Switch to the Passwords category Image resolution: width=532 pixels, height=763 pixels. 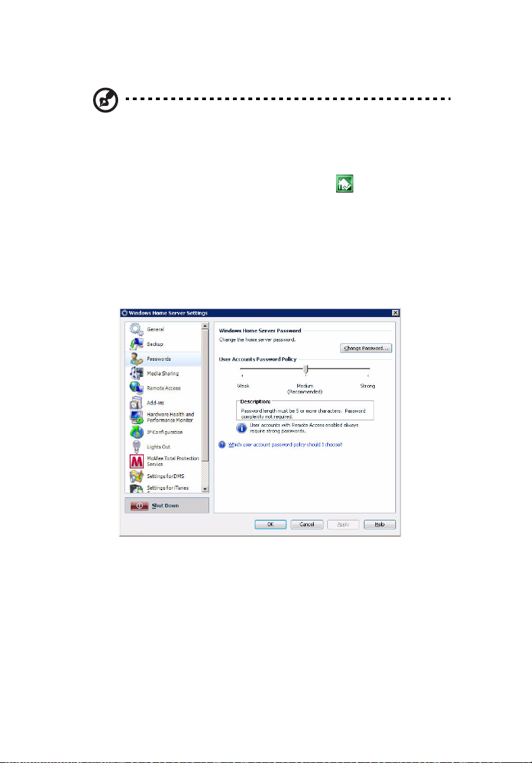[158, 359]
